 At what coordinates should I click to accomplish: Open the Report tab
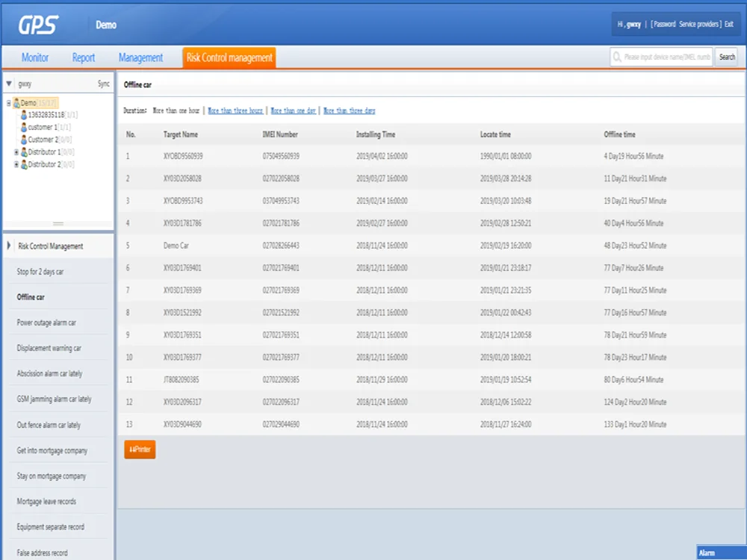(84, 57)
